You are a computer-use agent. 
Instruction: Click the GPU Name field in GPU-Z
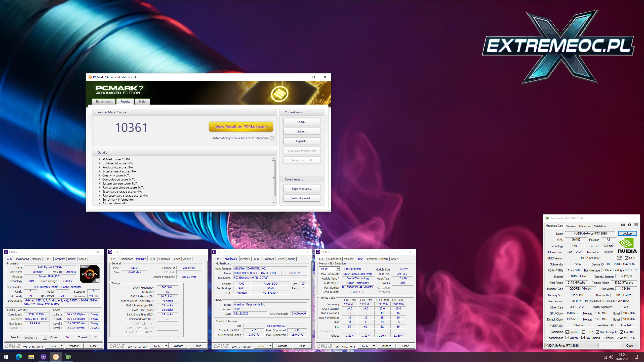tap(590, 234)
